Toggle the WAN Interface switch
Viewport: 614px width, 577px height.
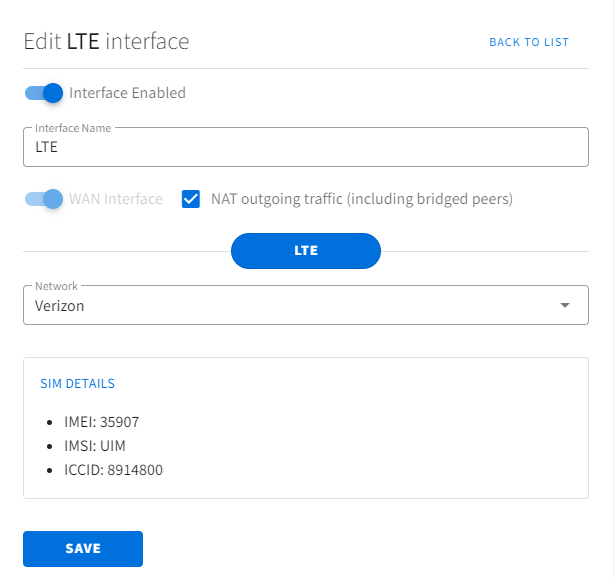coord(44,199)
